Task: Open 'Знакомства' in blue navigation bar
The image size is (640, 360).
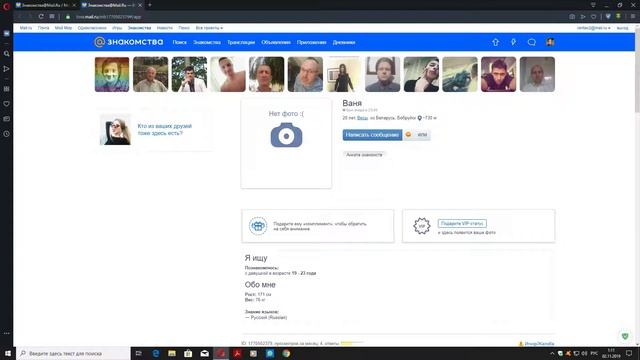Action: [207, 42]
